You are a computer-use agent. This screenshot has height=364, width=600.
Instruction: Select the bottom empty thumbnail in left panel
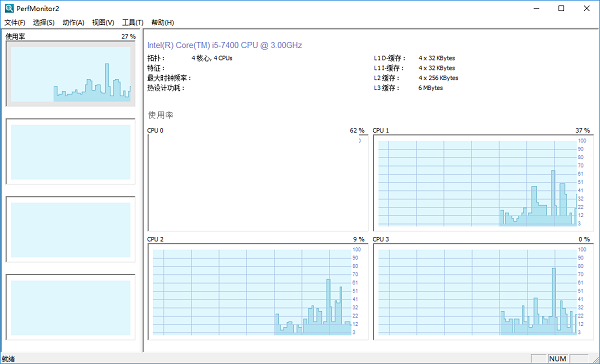tap(71, 307)
